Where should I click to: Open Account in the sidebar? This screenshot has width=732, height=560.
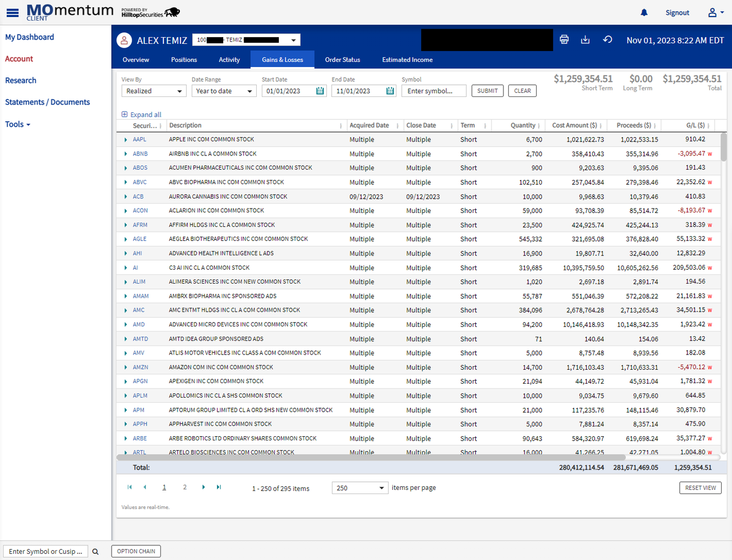click(x=19, y=59)
